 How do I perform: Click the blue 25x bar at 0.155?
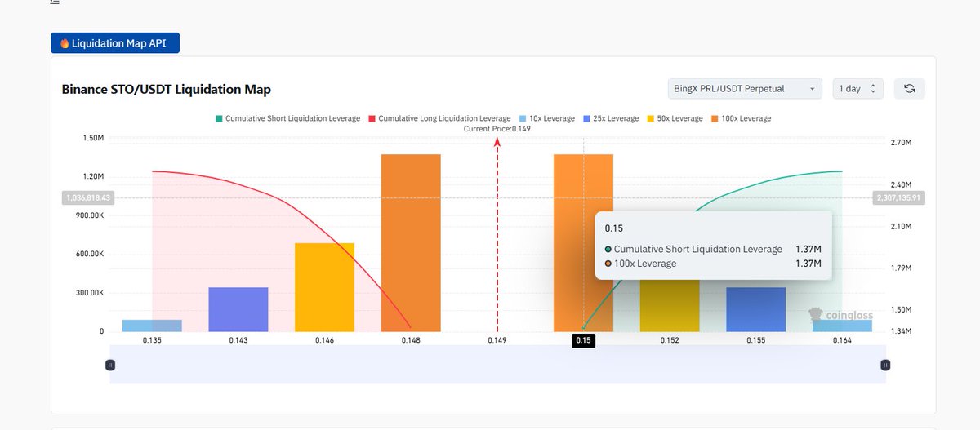tap(756, 309)
